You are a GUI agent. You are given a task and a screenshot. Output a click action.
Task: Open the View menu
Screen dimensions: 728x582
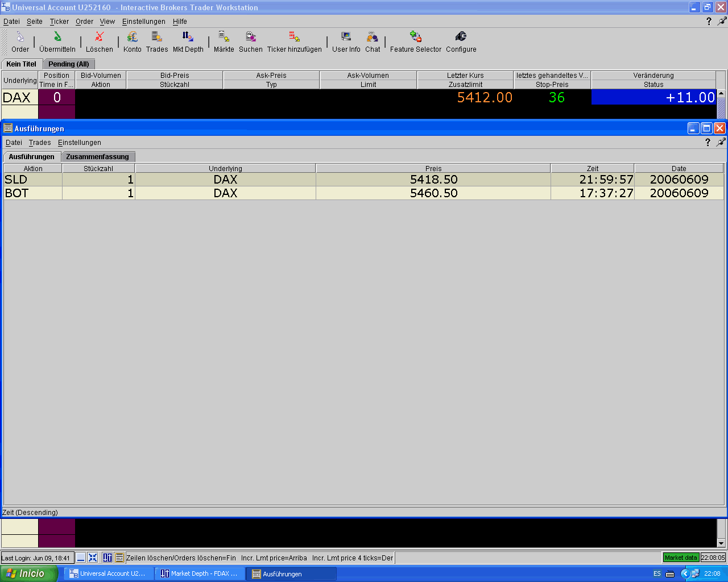coord(107,21)
